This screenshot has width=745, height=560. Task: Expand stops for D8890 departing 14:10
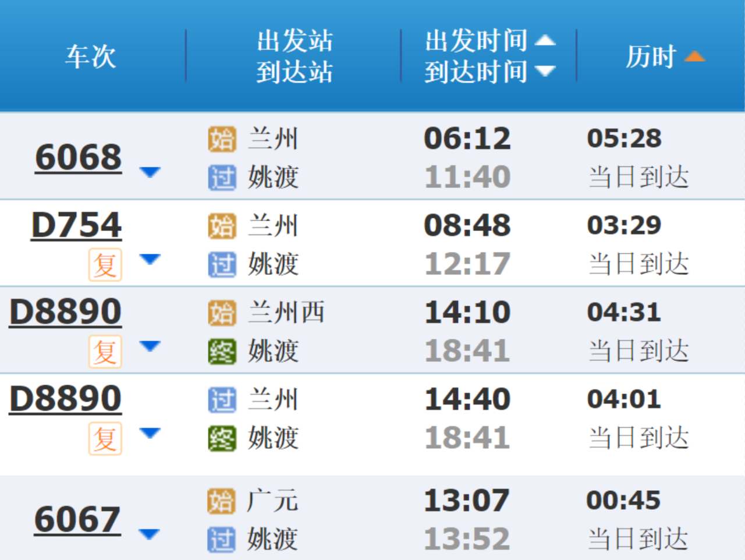(x=150, y=346)
